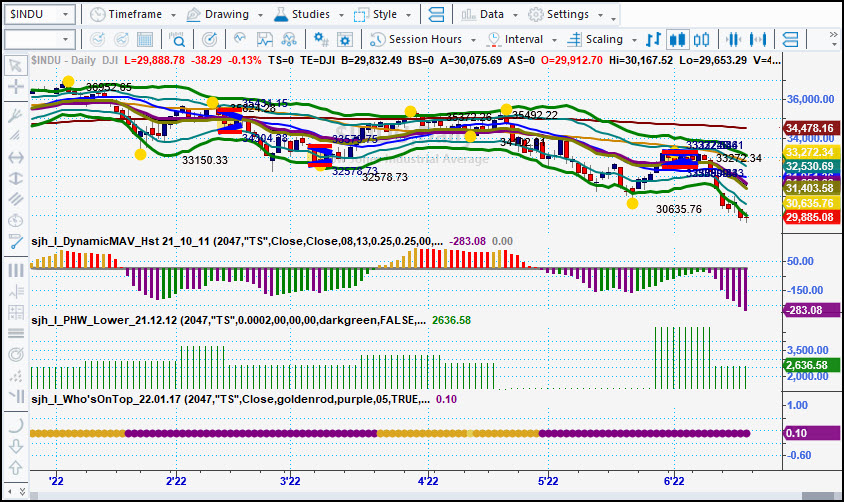Open the Data menu
844x502 pixels.
(x=483, y=15)
